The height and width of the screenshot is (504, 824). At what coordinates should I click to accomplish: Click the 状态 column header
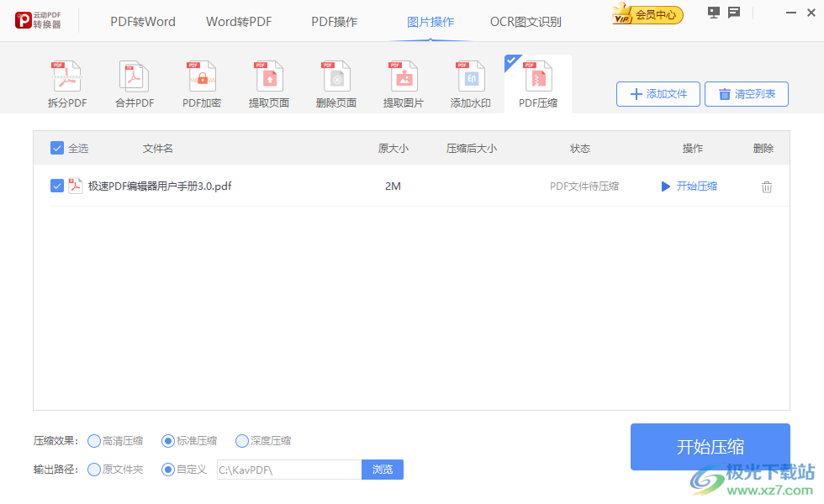[580, 149]
